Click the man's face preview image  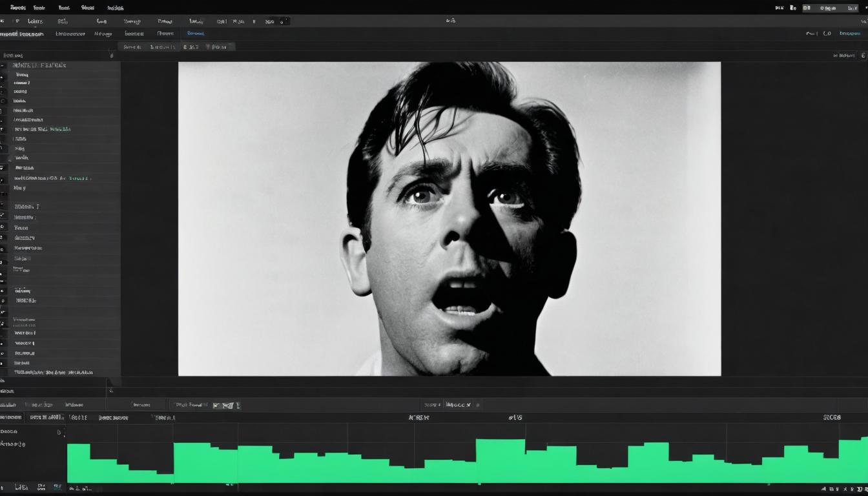tap(449, 218)
